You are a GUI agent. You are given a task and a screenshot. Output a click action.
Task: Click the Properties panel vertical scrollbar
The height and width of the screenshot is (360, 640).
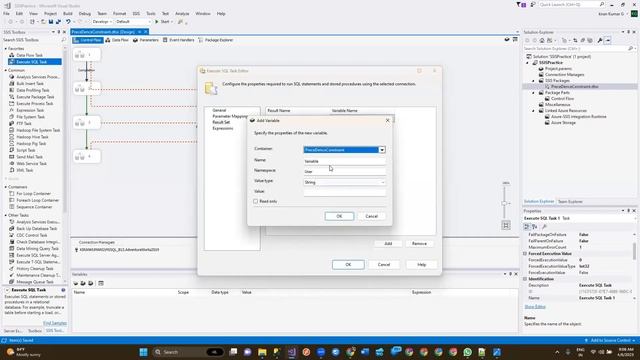pyautogui.click(x=634, y=252)
